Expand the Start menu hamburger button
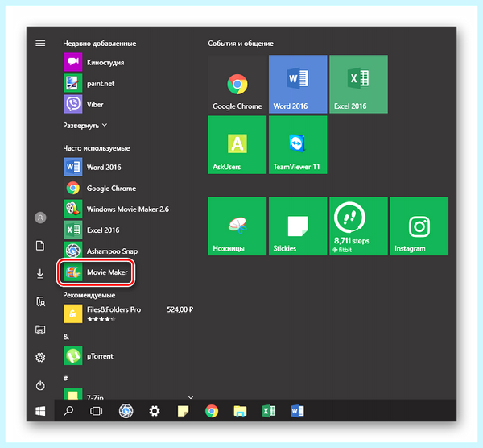The image size is (483, 448). click(x=40, y=44)
